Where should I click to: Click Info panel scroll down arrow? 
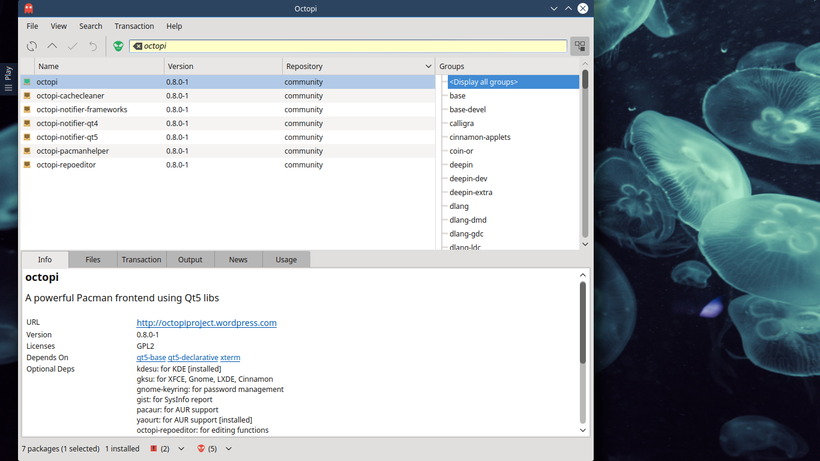click(x=583, y=431)
